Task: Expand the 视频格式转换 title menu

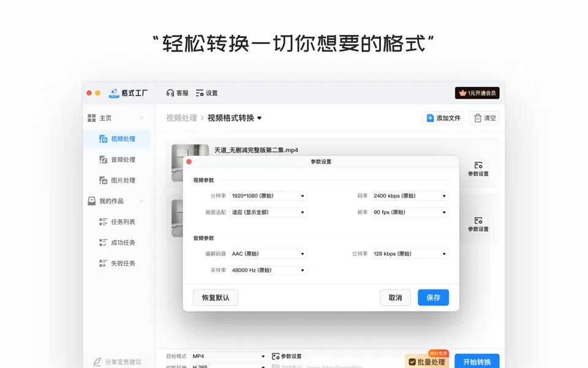Action: [258, 118]
